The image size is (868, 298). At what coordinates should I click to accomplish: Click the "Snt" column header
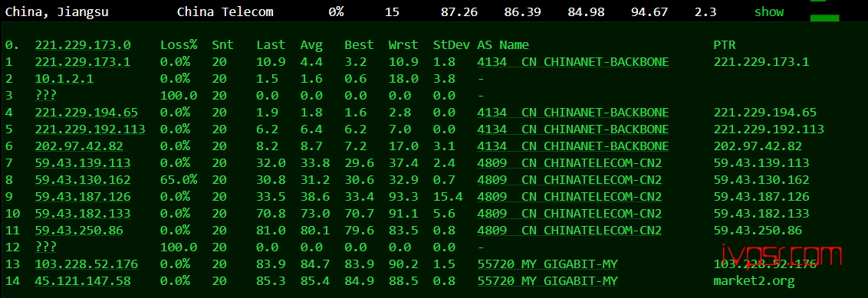222,45
